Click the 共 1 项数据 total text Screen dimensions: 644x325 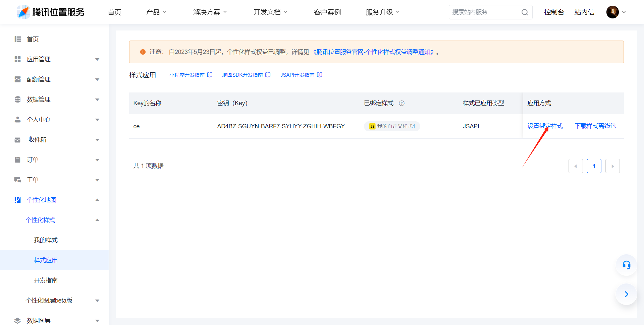click(x=148, y=166)
